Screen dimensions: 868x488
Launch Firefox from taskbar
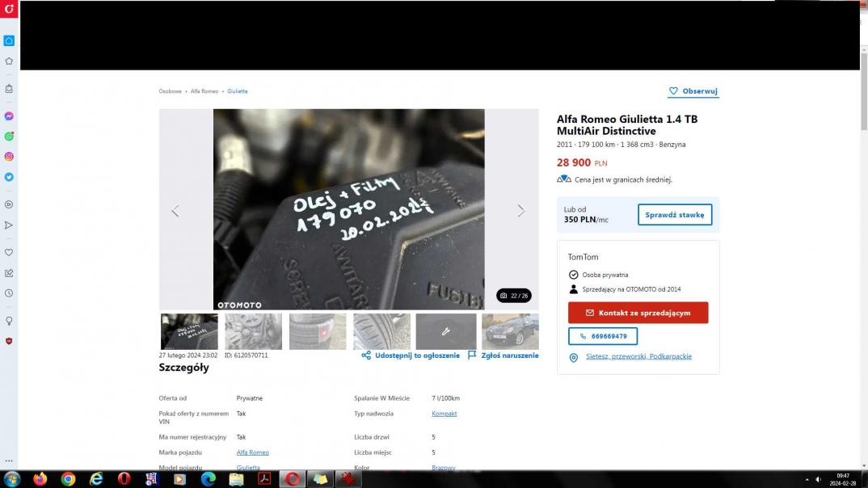tap(40, 479)
